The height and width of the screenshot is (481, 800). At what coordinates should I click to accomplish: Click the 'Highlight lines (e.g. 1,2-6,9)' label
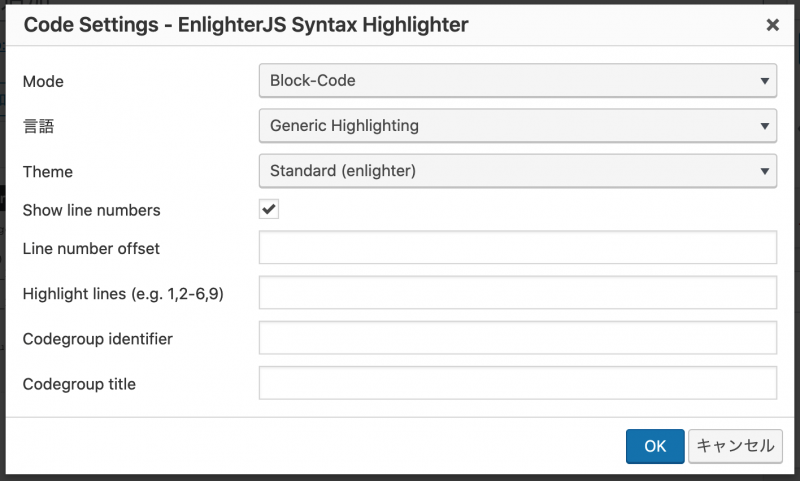[x=123, y=294]
